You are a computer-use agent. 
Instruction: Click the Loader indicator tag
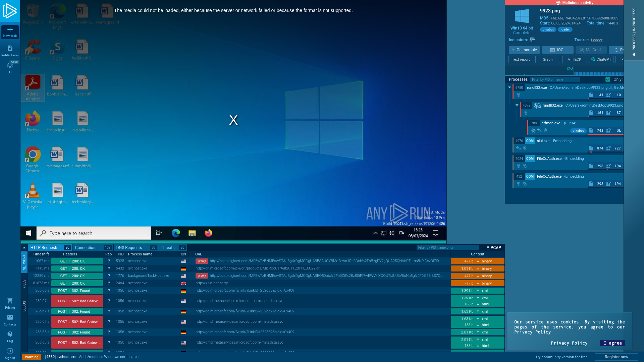tap(565, 29)
